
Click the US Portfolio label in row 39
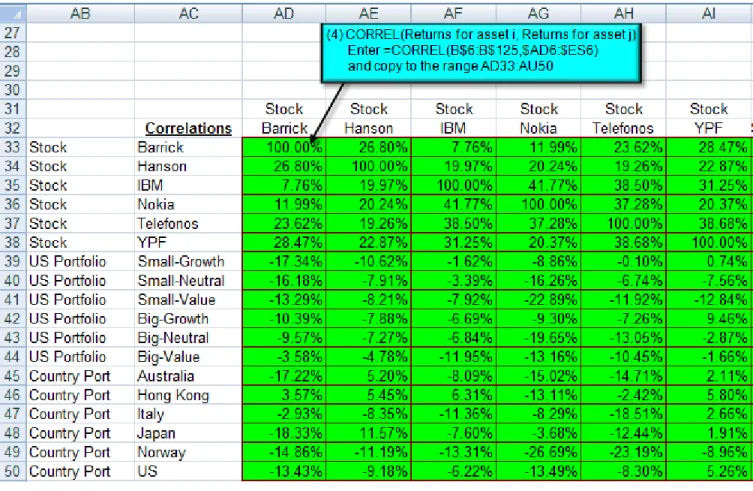pos(80,261)
